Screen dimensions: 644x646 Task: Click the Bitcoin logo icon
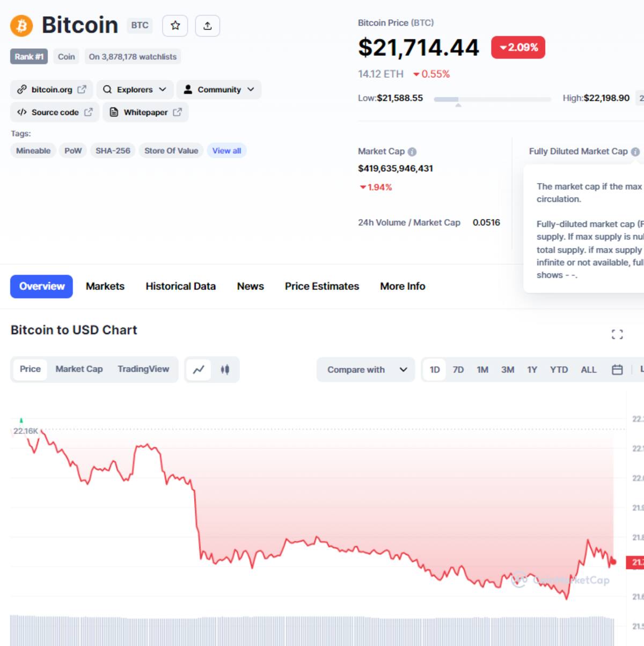click(21, 25)
